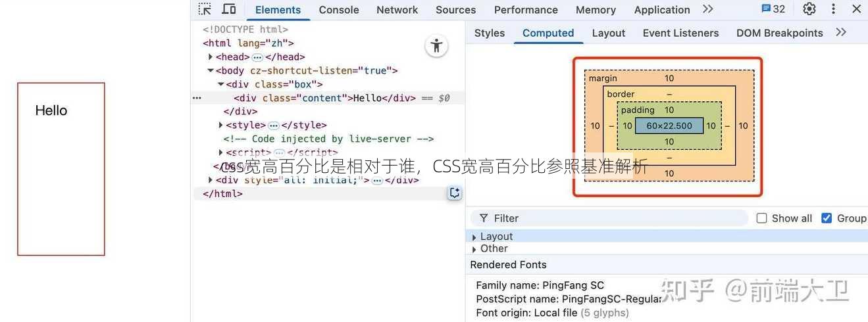Close the DevTools panel

(x=856, y=9)
